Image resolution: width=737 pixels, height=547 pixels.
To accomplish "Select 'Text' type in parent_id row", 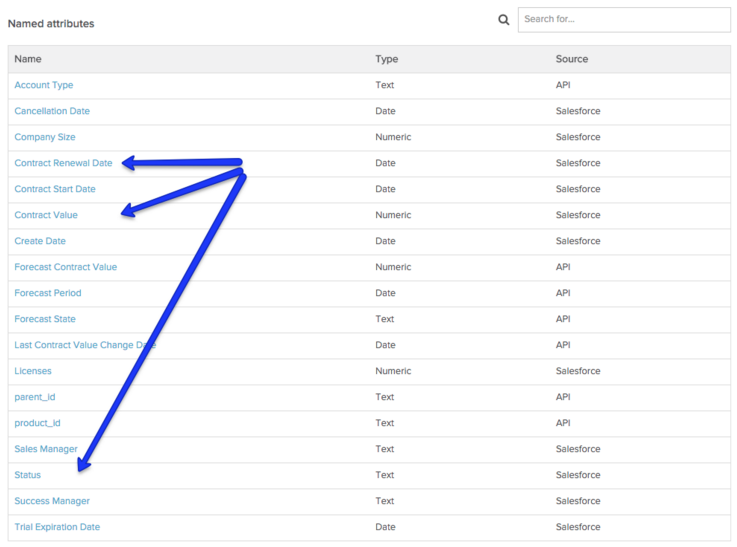I will (384, 397).
